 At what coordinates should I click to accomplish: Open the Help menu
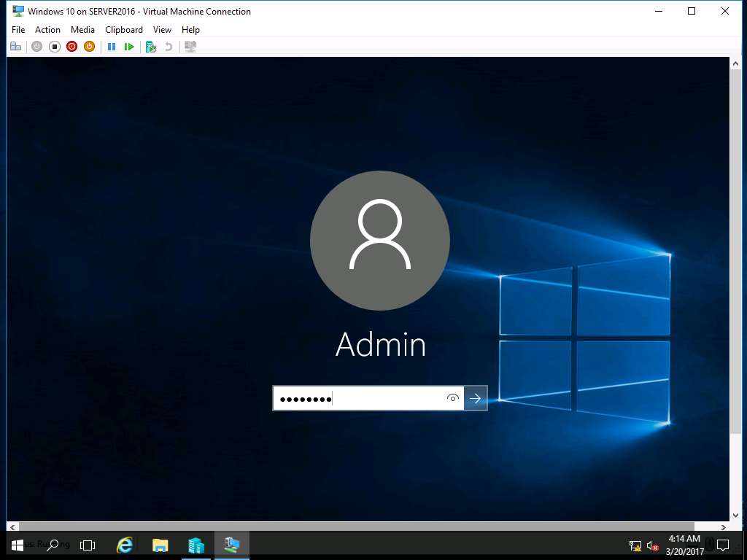(190, 29)
